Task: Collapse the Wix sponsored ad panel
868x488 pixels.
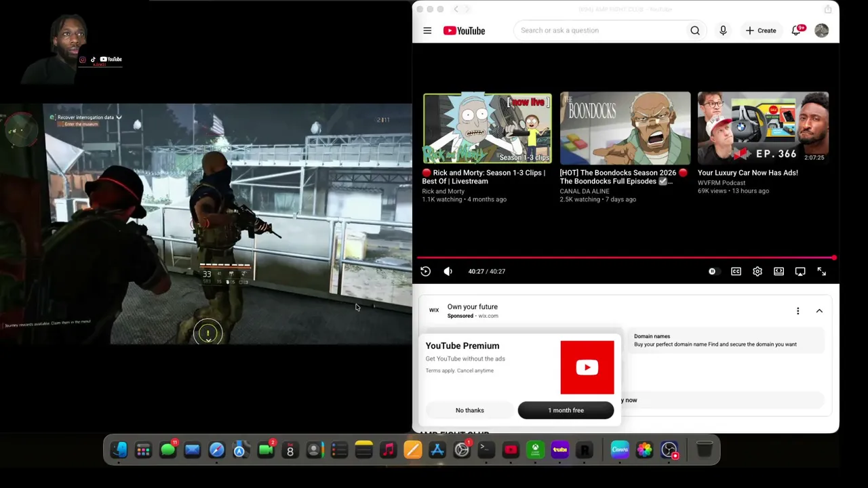Action: (x=819, y=311)
